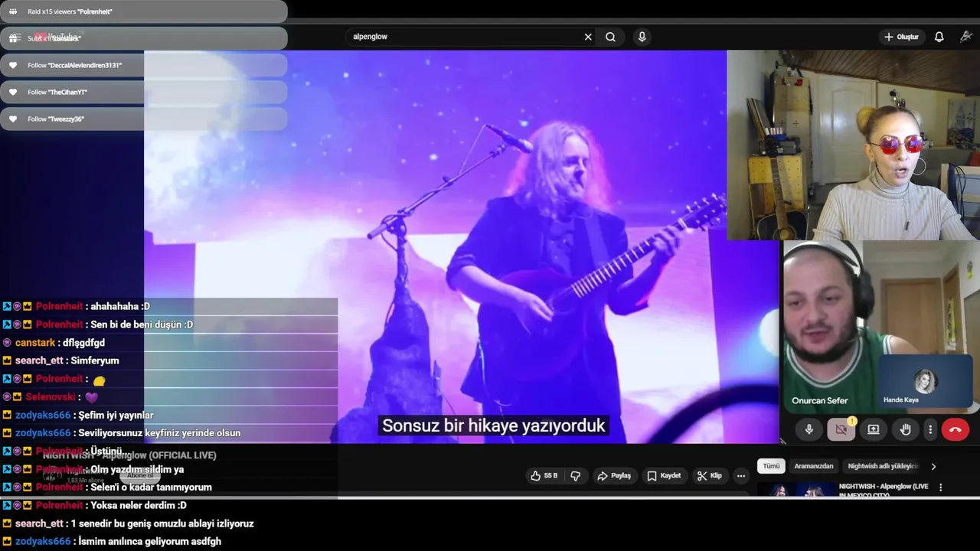Open options for the Mexico City video suggestion
This screenshot has height=551, width=980.
941,487
